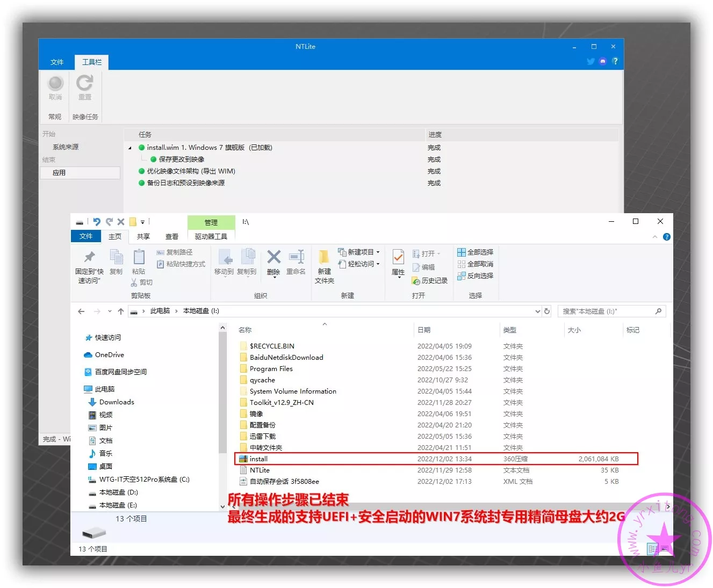Click Edit (编辑) in the Open group
The width and height of the screenshot is (713, 588).
coord(423,267)
